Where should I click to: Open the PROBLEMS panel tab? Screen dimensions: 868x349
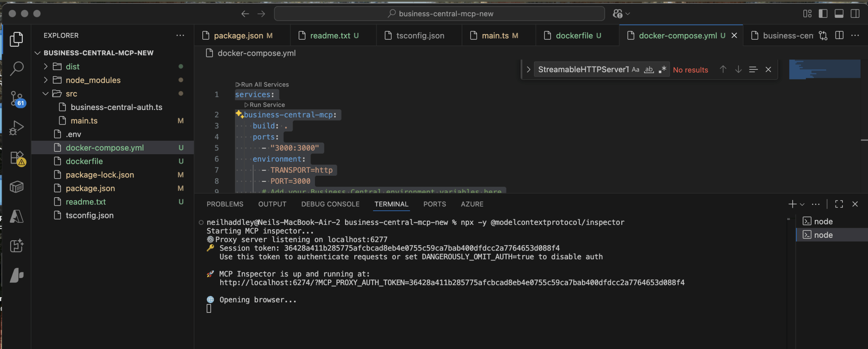pos(225,204)
